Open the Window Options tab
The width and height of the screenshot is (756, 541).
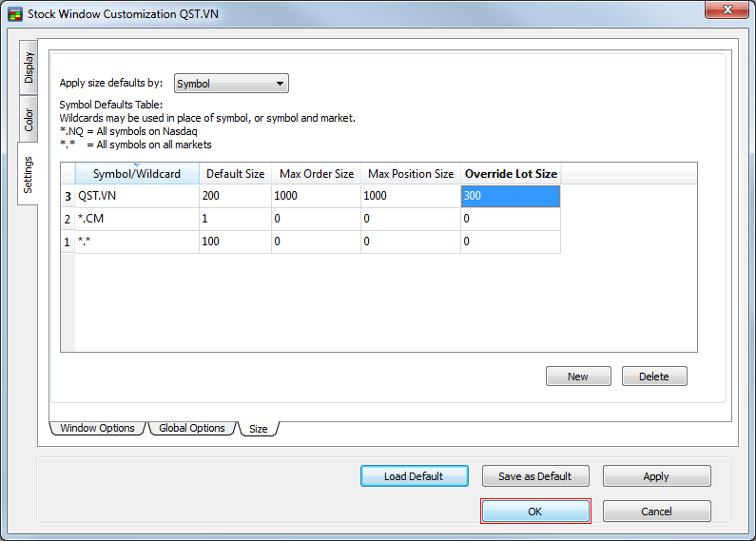[97, 428]
